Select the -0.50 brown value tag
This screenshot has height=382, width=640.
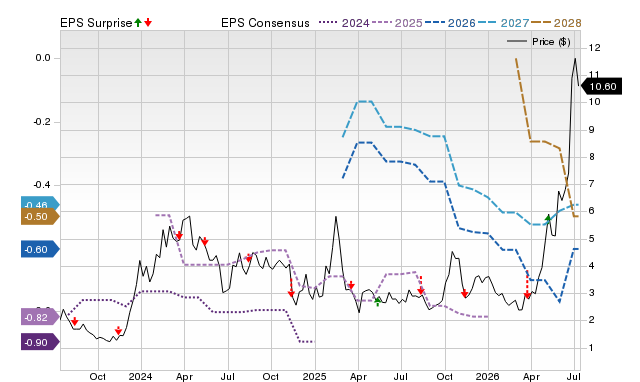pos(40,217)
